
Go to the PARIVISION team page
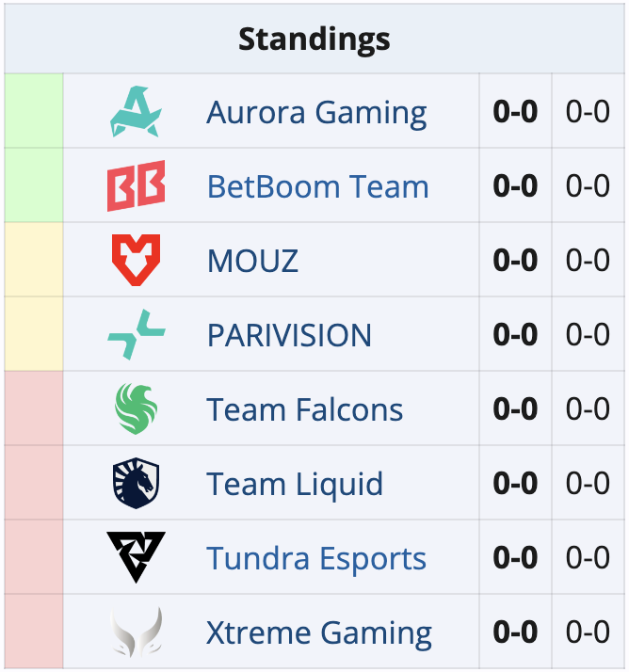289,336
